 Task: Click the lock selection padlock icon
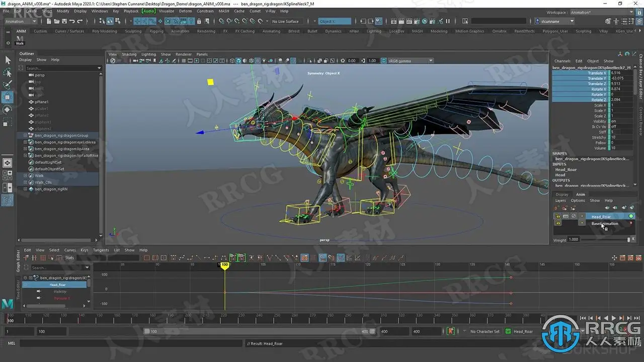pyautogui.click(x=199, y=21)
